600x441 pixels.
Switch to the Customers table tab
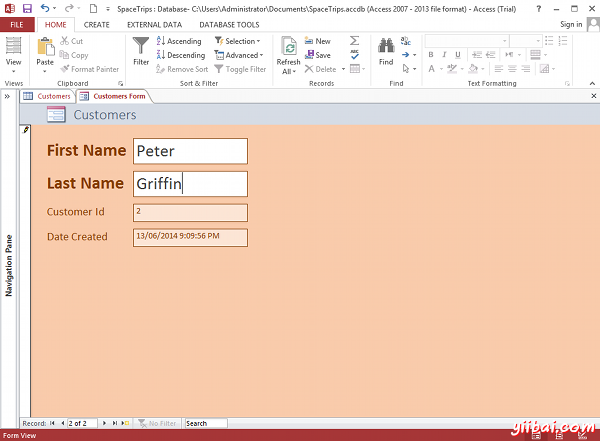48,96
